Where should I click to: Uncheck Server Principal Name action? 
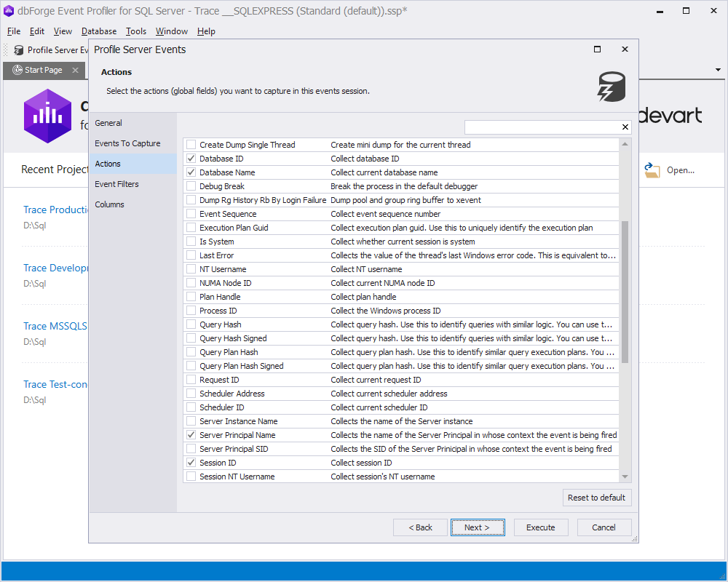191,435
